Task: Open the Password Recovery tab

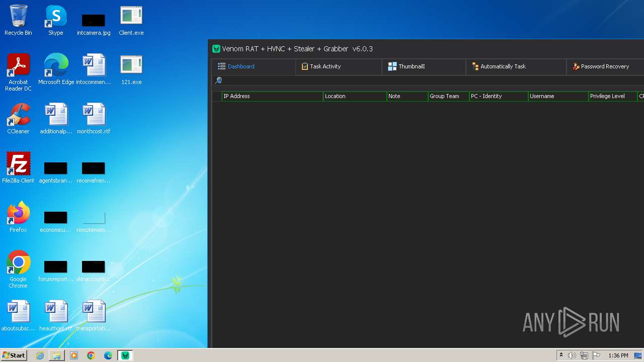Action: tap(605, 66)
